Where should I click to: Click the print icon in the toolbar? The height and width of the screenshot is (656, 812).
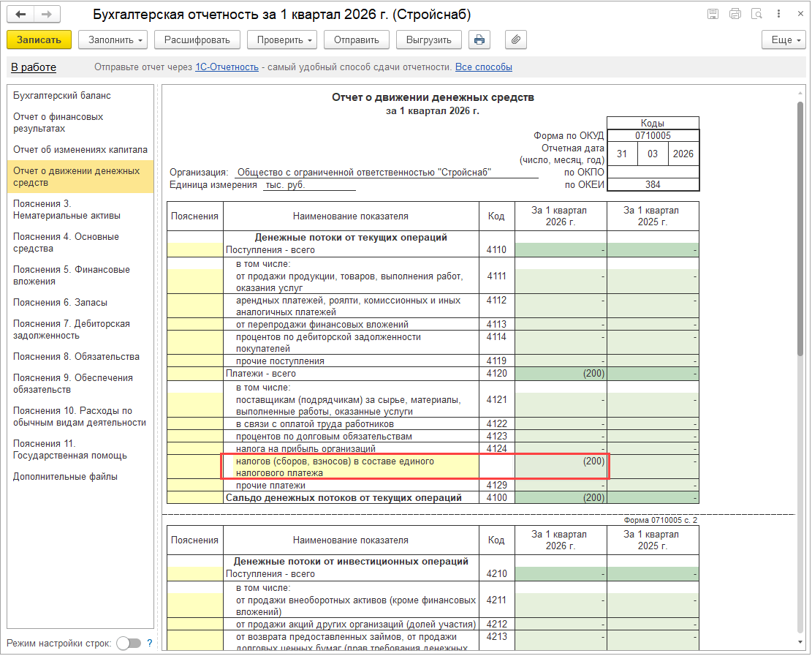tap(479, 40)
